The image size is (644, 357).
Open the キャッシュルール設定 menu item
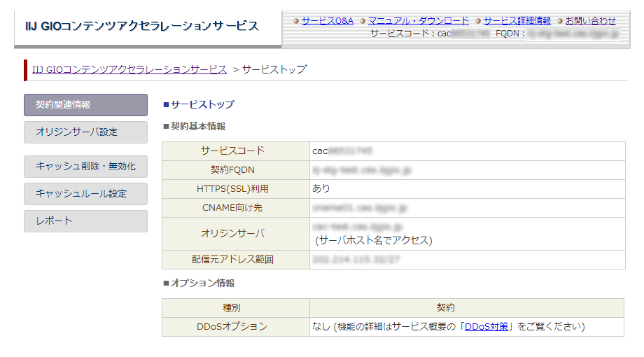85,194
